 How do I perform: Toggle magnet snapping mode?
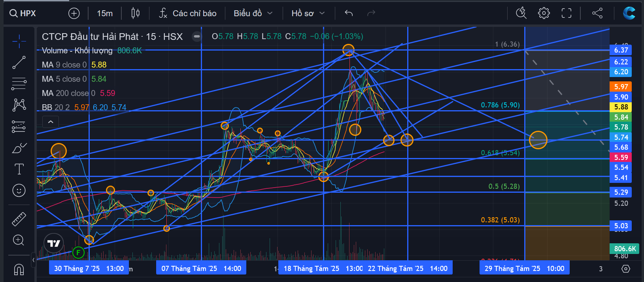pos(19,269)
